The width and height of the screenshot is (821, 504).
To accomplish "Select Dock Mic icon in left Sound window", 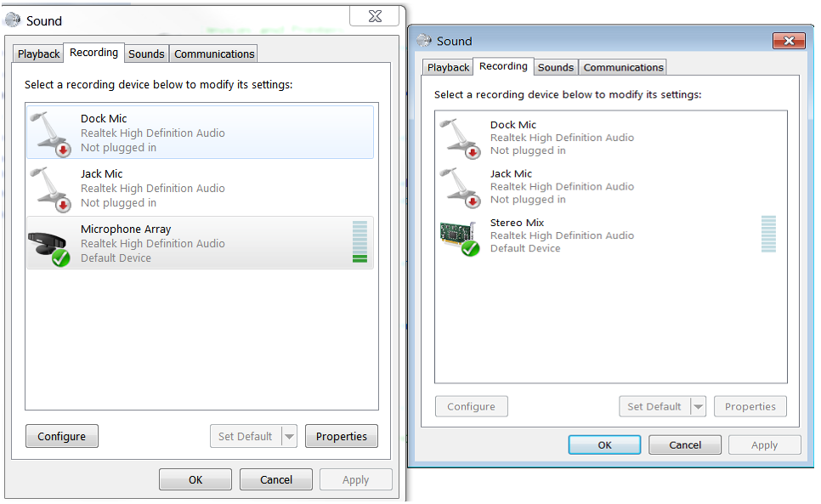I will (x=50, y=134).
